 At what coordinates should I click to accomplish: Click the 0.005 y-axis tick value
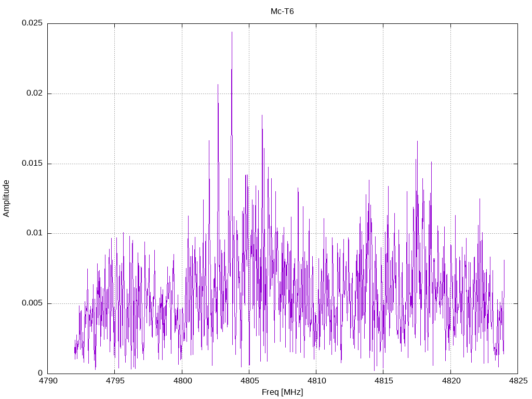click(32, 303)
